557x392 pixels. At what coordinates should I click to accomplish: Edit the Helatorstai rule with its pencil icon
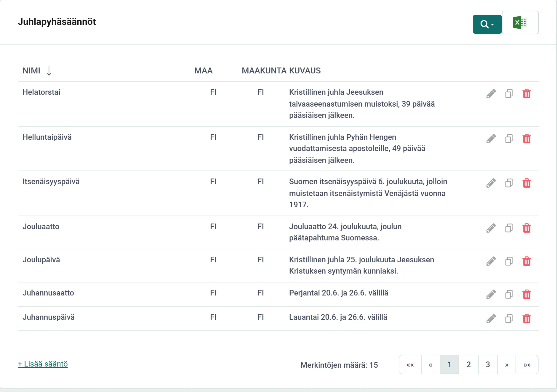click(x=491, y=94)
